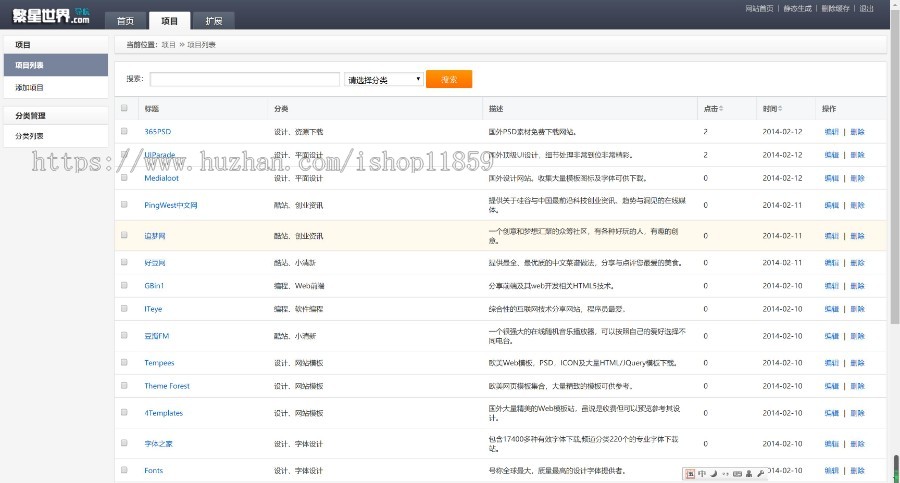Click the orange 搜索 button

(x=449, y=79)
